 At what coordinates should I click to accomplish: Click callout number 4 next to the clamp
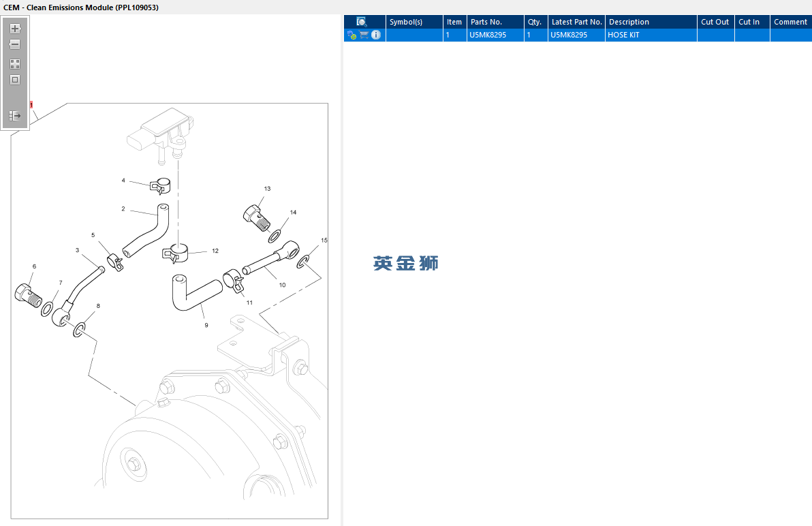pos(123,180)
